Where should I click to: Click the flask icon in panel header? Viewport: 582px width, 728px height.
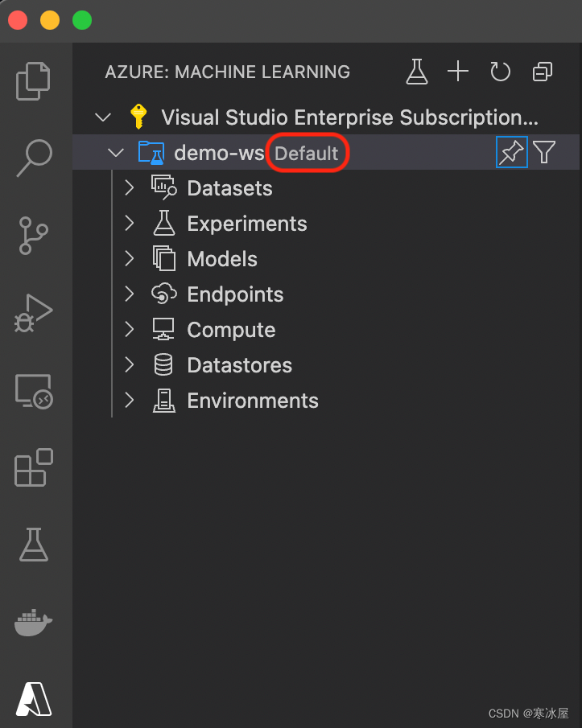point(416,72)
